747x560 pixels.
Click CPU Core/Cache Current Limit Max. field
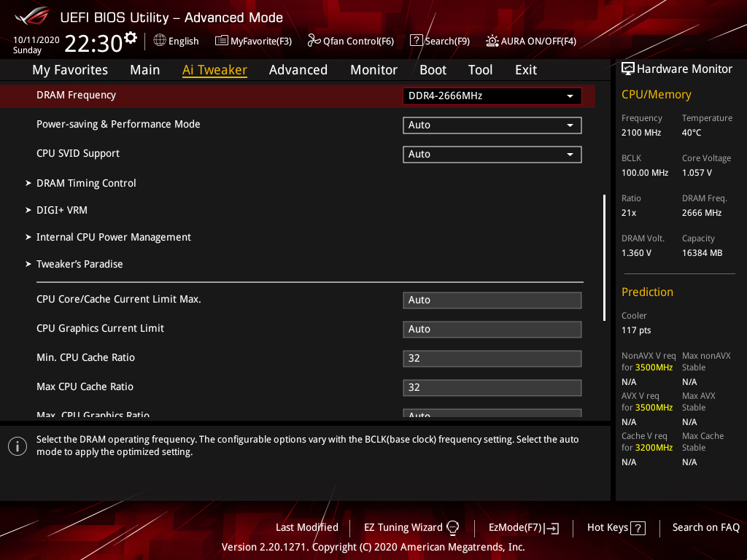[492, 300]
